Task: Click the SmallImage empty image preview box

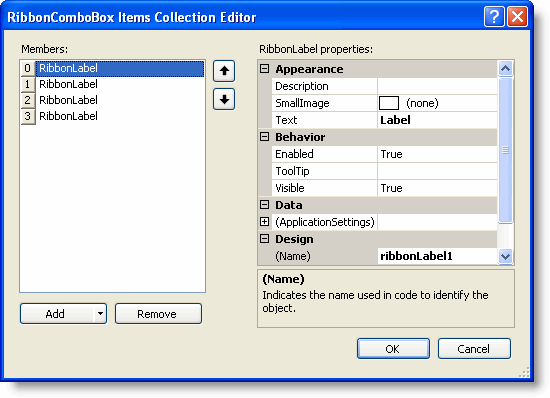Action: tap(389, 103)
